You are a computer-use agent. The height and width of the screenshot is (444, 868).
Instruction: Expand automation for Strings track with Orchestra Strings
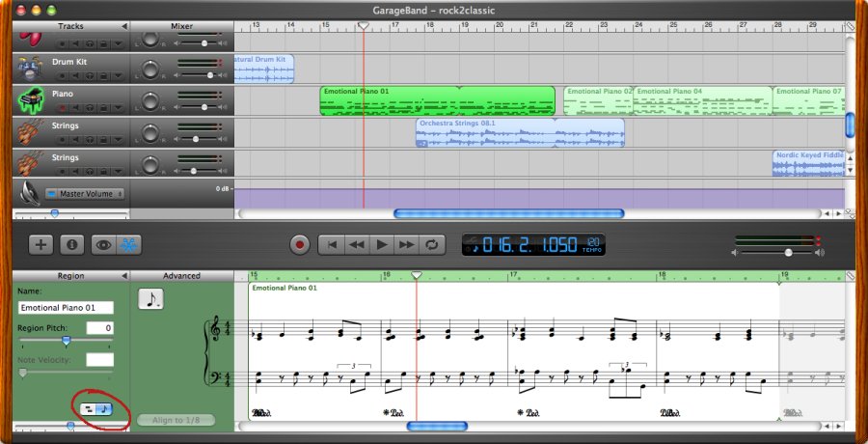(117, 140)
